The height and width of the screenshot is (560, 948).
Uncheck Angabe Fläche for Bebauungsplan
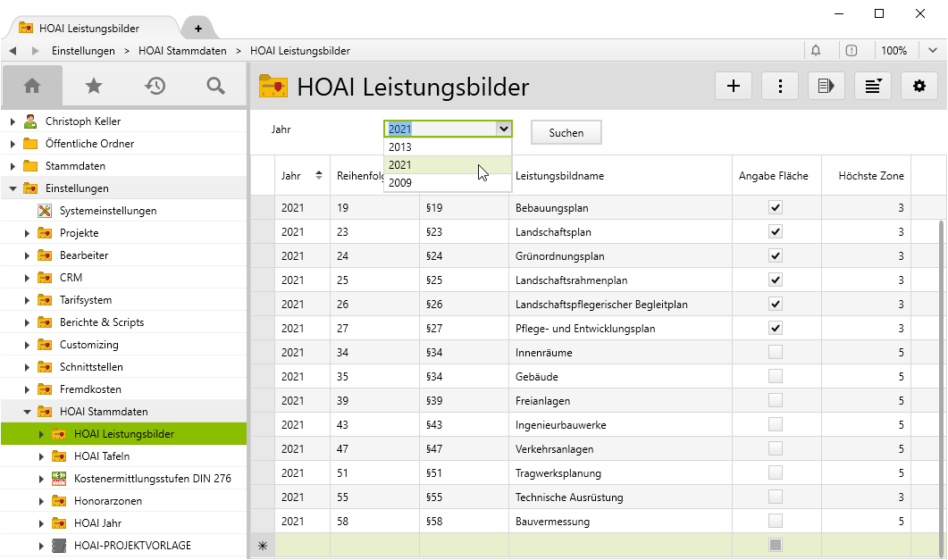point(776,206)
